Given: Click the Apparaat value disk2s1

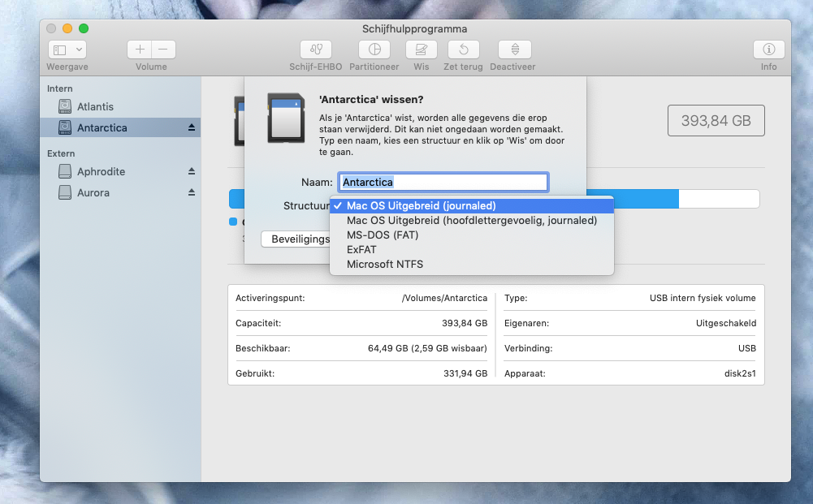Looking at the screenshot, I should (x=740, y=373).
